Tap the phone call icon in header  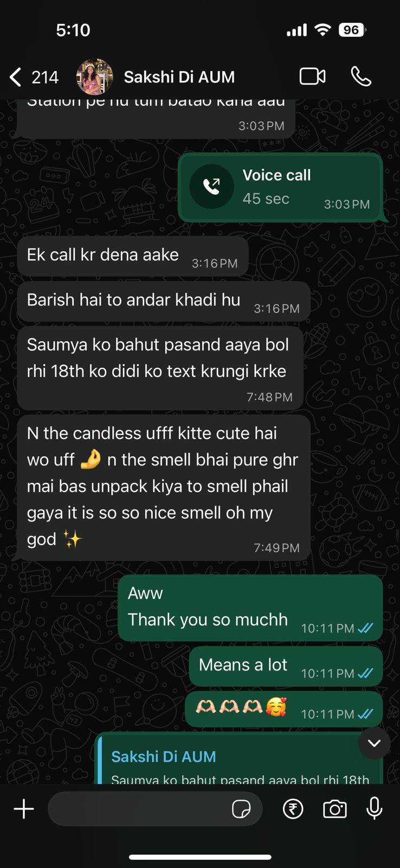pyautogui.click(x=361, y=76)
